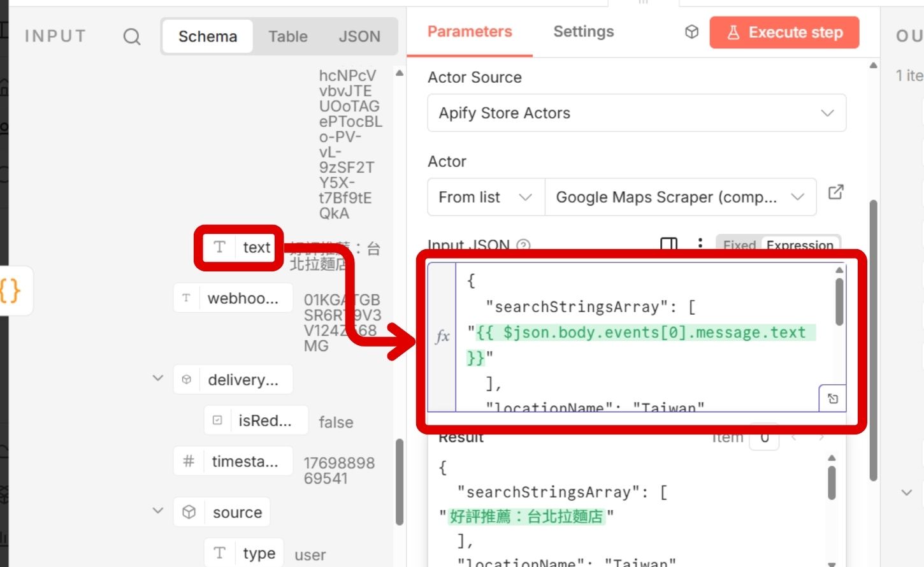This screenshot has height=567, width=924.
Task: Select the JSON input view
Action: (x=359, y=37)
